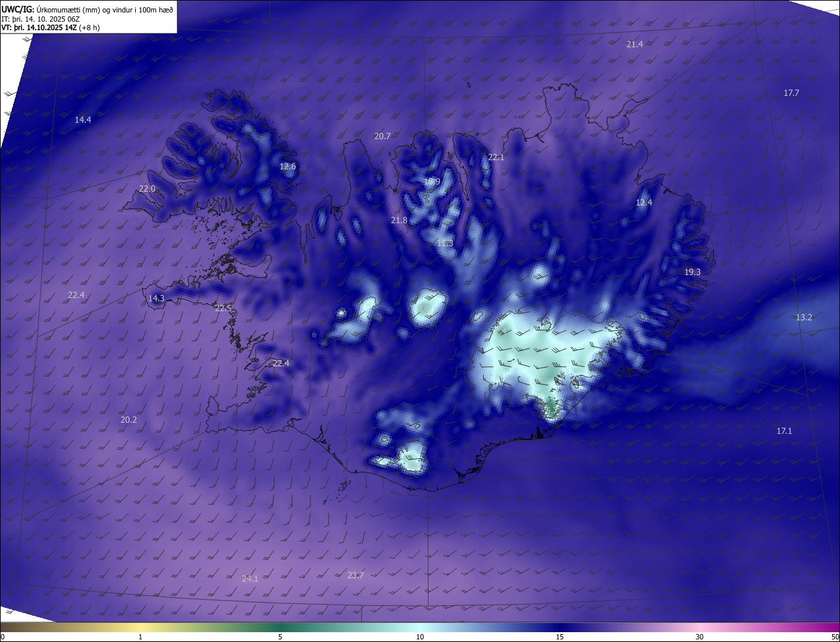Click the wind value 20.2 on the map

click(x=129, y=419)
